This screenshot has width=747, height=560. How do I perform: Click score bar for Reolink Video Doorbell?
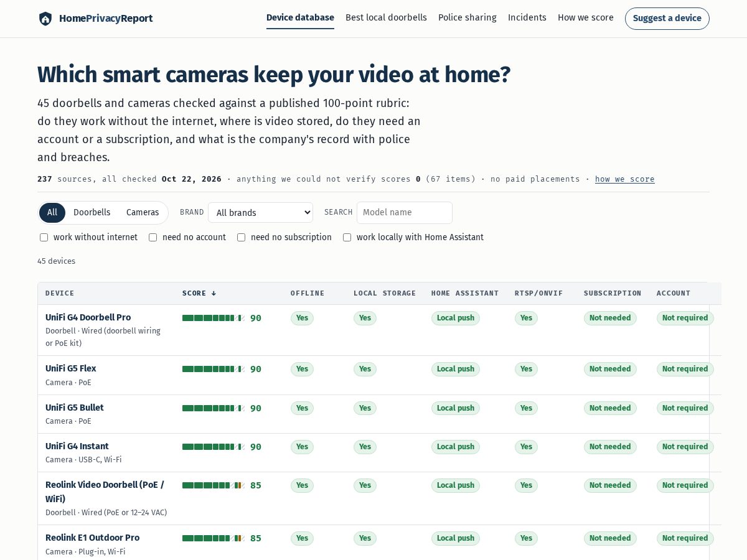(213, 485)
